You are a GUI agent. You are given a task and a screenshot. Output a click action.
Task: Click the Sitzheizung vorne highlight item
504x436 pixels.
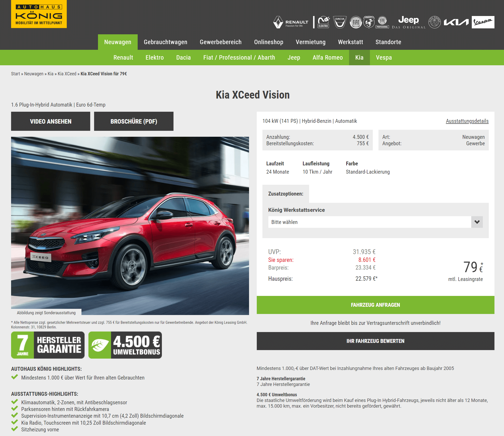pos(40,430)
